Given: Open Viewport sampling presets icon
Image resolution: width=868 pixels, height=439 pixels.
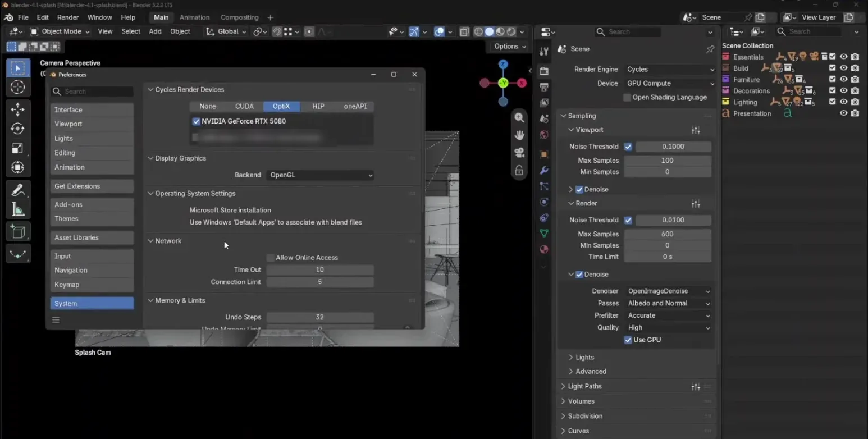Looking at the screenshot, I should point(696,130).
